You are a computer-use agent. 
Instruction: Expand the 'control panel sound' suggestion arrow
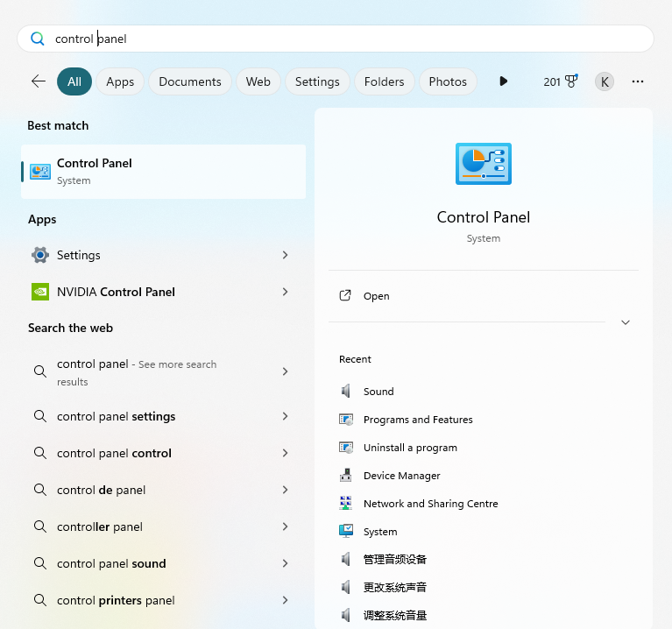286,563
